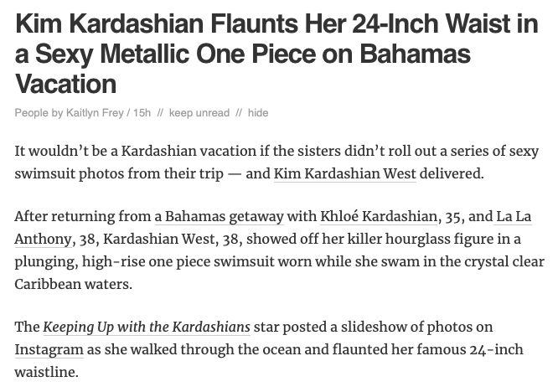
Task: Click the final word 'waistline.'
Action: (47, 372)
